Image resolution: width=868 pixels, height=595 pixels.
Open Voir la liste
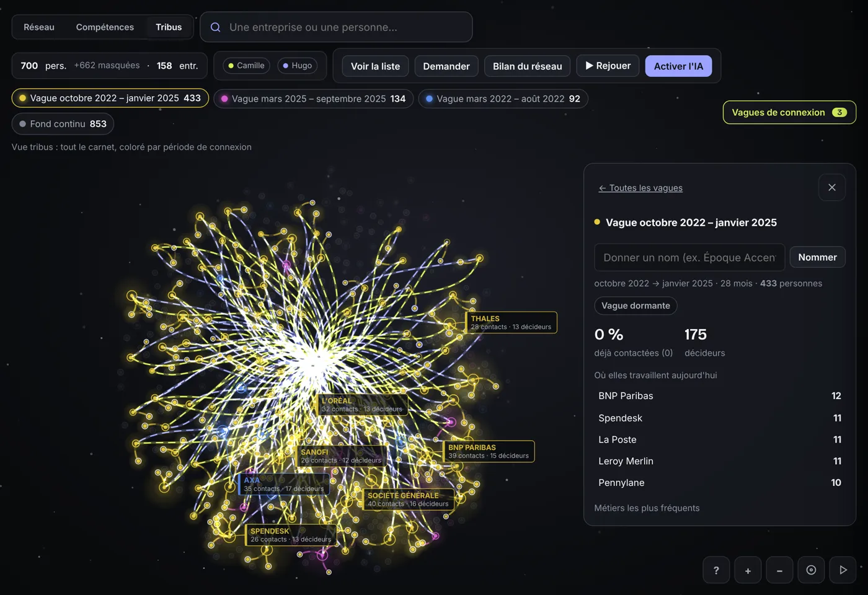(x=375, y=66)
